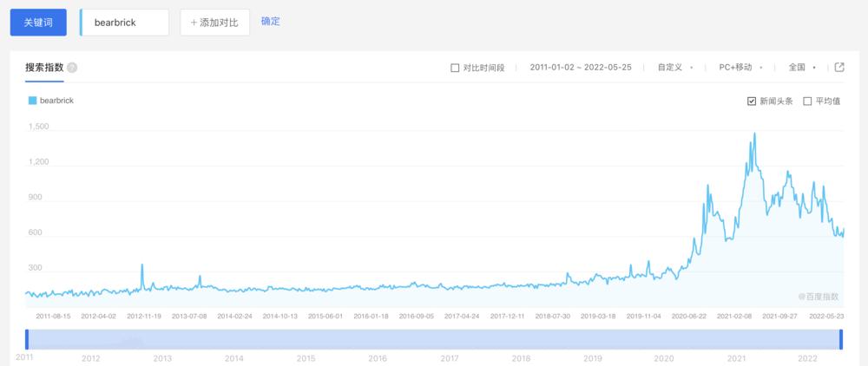Check the 平均值 checkbox
This screenshot has width=868, height=366.
coord(807,101)
